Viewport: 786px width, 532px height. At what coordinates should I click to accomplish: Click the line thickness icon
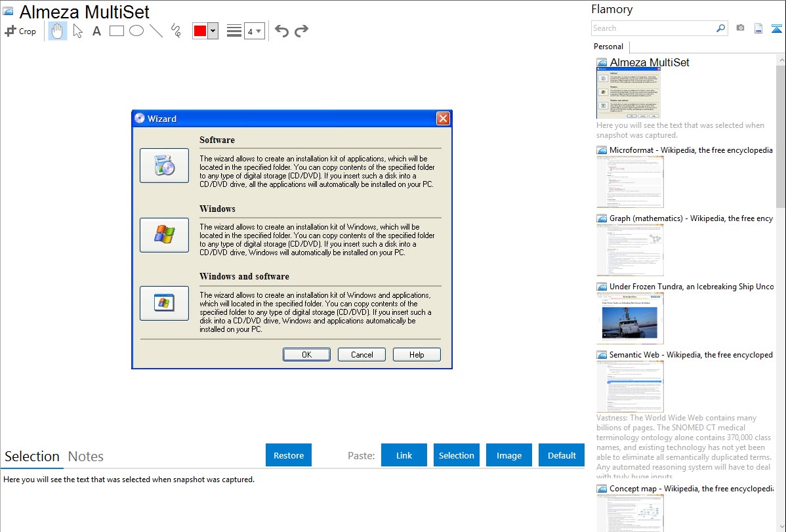(x=234, y=31)
